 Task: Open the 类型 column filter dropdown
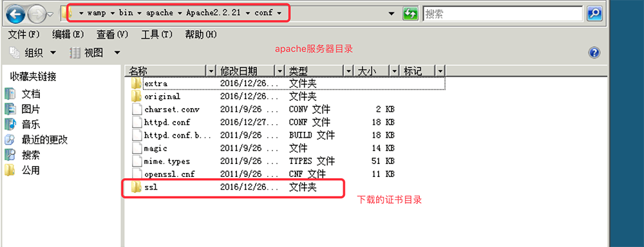[349, 71]
